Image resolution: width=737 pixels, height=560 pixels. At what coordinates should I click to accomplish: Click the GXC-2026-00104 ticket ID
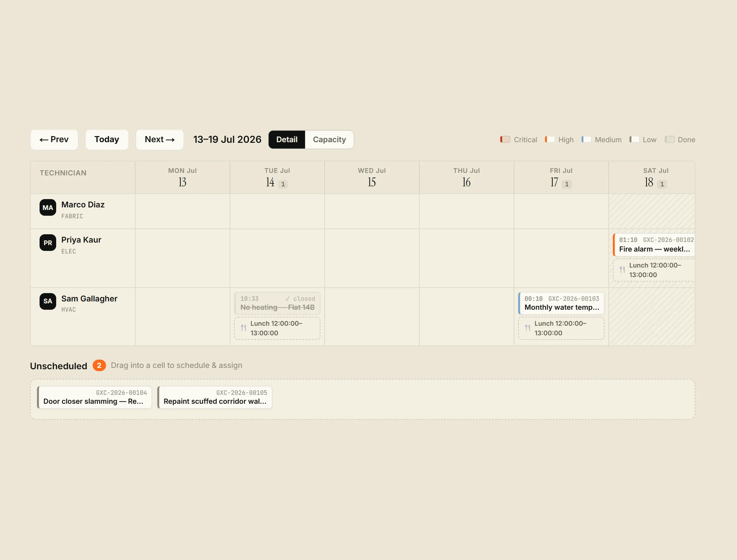(121, 393)
